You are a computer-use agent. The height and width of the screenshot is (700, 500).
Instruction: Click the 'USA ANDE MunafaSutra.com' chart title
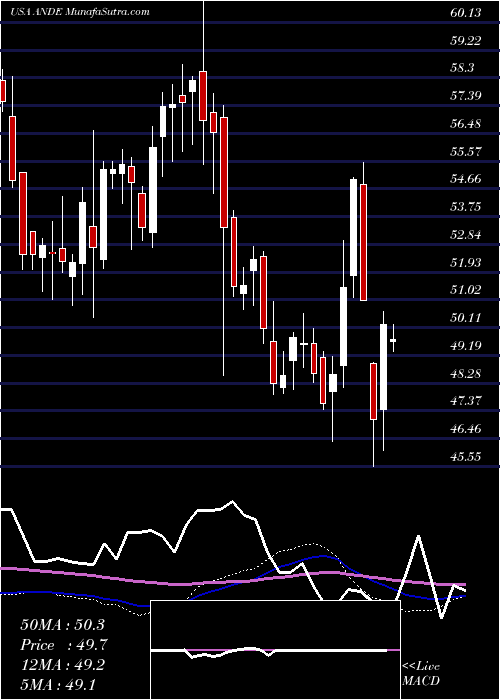79,12
